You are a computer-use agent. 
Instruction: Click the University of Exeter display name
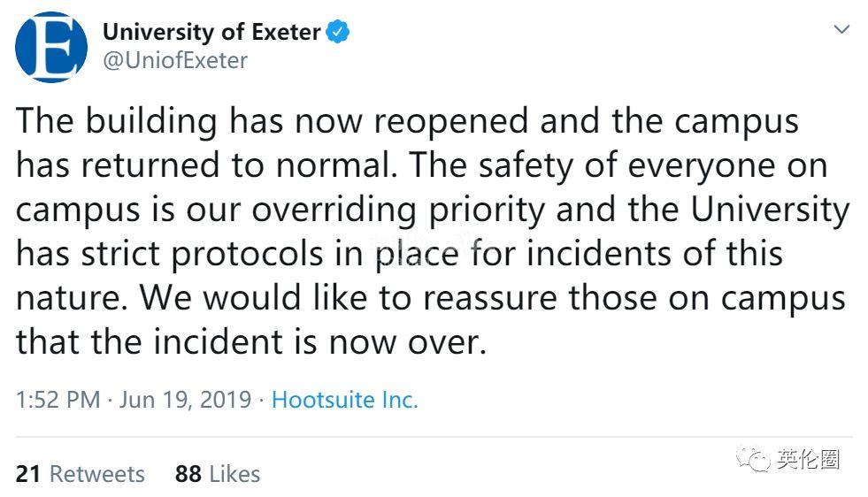(x=211, y=33)
